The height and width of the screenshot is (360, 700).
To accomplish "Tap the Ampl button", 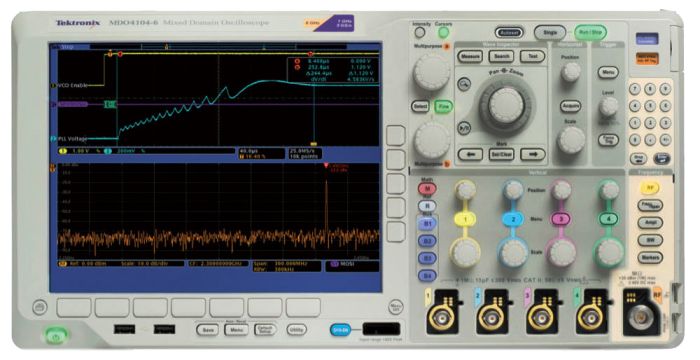I will [x=650, y=223].
